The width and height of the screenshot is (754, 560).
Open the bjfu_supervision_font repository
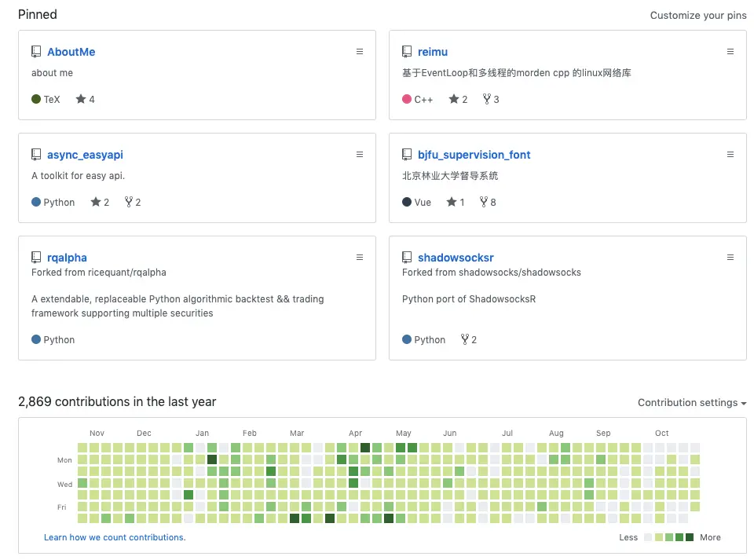coord(474,155)
